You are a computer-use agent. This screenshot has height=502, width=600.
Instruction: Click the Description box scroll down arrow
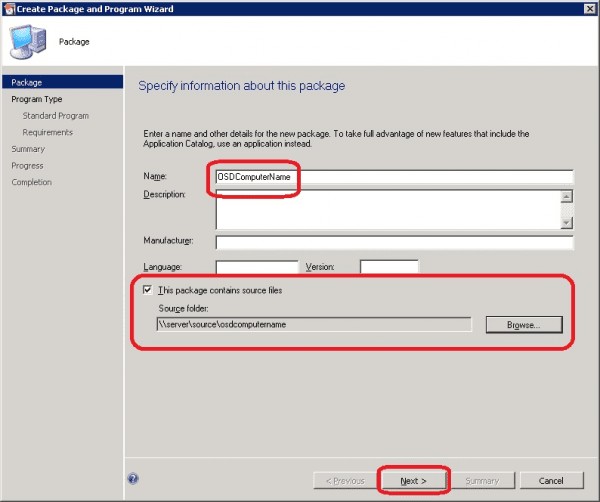(x=566, y=223)
